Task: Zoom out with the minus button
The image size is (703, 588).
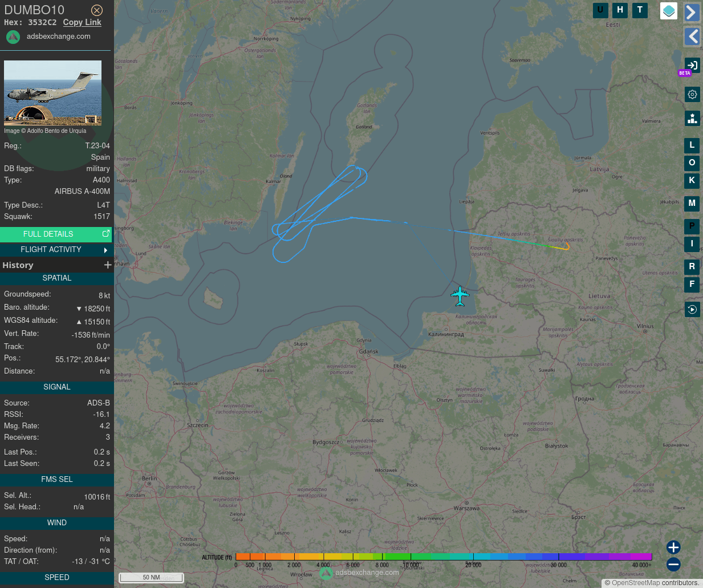Action: tap(673, 565)
